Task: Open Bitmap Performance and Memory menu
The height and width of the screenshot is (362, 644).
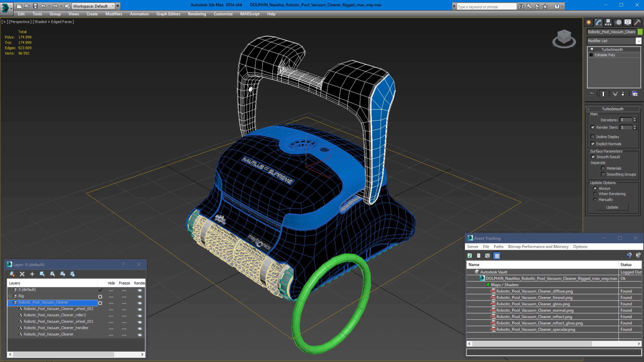Action: [x=538, y=246]
